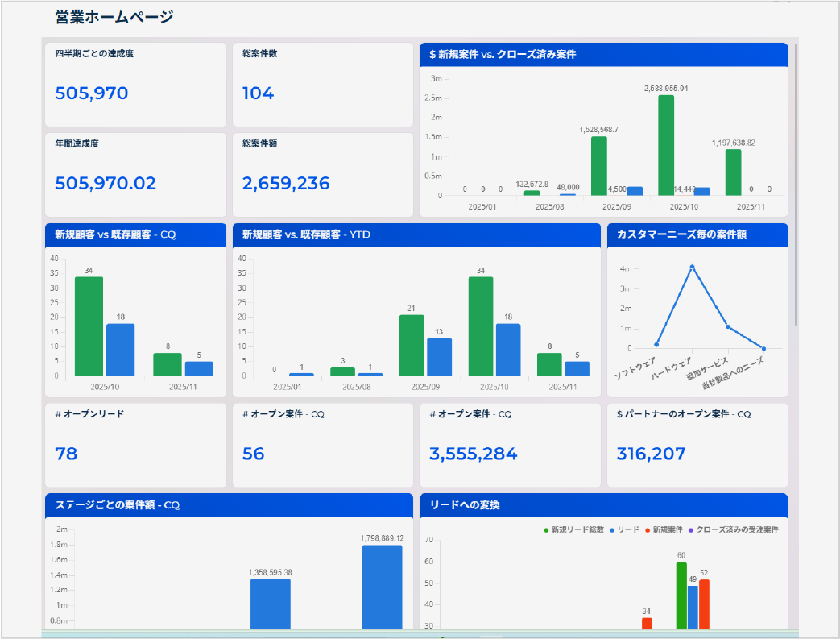Open the 総案件数 card showing 104
This screenshot has height=639, width=840.
click(x=322, y=85)
